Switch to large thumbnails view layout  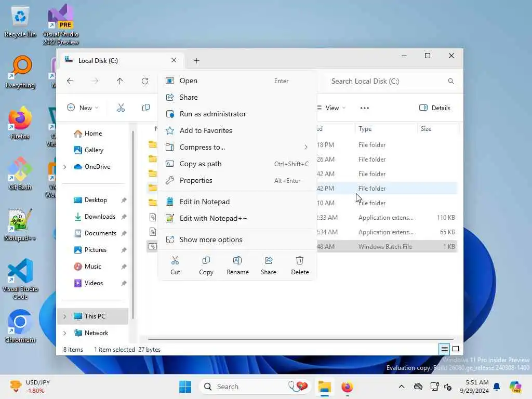(x=456, y=349)
